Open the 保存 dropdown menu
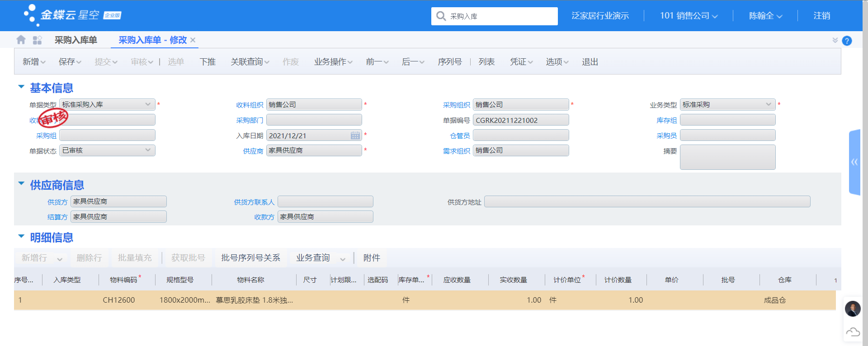Screen dimensions: 868x346 click(70, 62)
